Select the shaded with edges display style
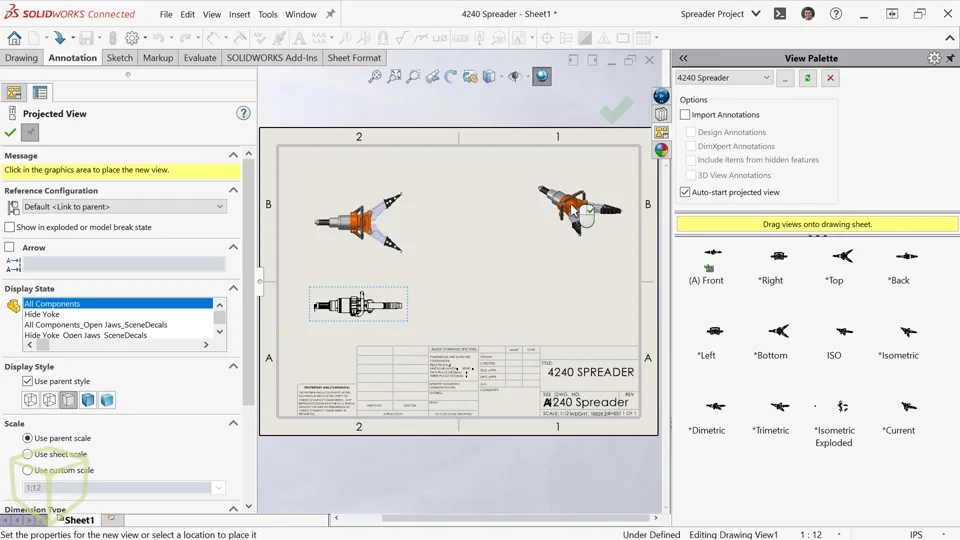This screenshot has width=960, height=540. pos(88,400)
